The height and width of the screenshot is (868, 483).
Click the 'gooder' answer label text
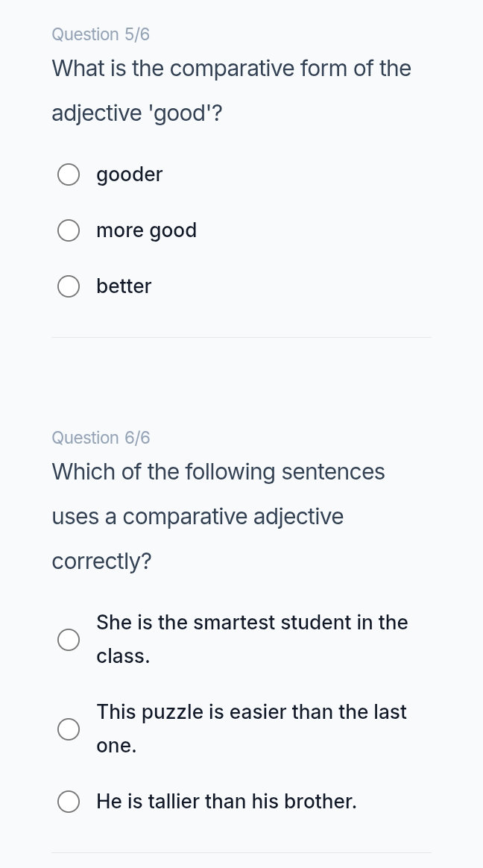[x=129, y=174]
